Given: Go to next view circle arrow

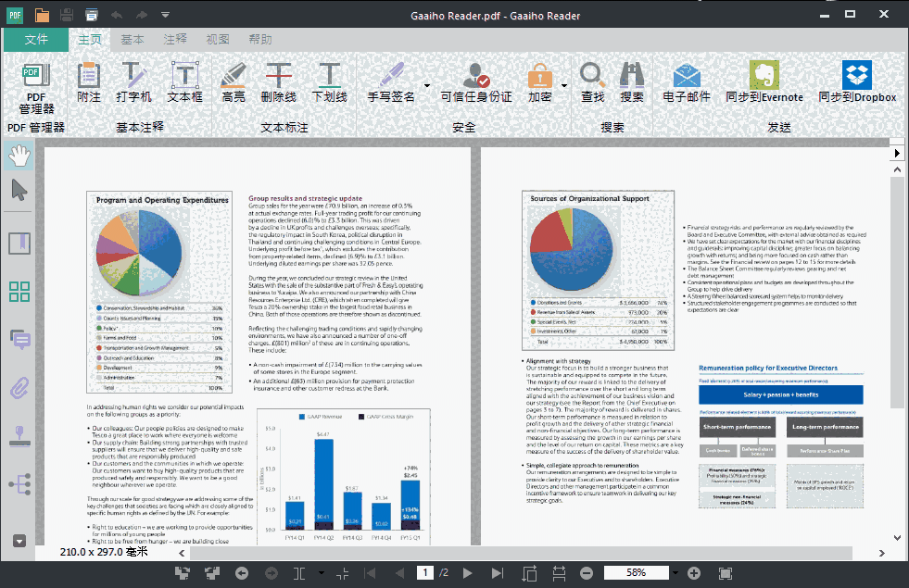Looking at the screenshot, I should tap(271, 573).
